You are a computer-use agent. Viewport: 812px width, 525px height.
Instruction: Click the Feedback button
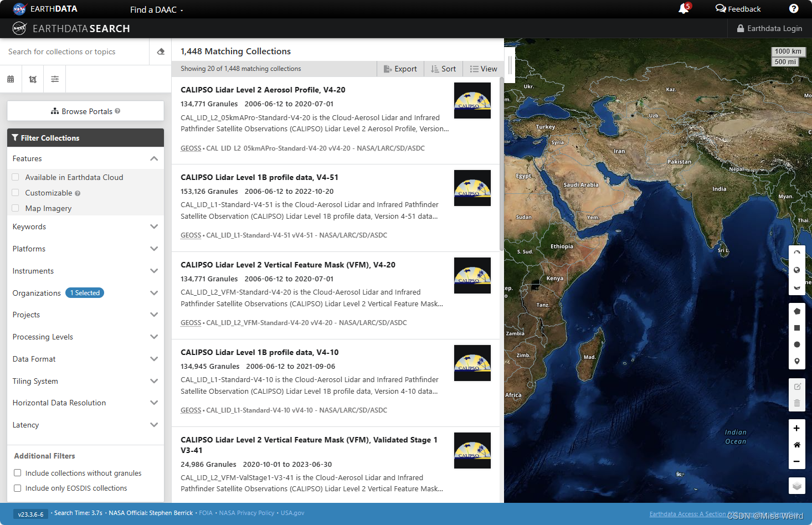[738, 9]
